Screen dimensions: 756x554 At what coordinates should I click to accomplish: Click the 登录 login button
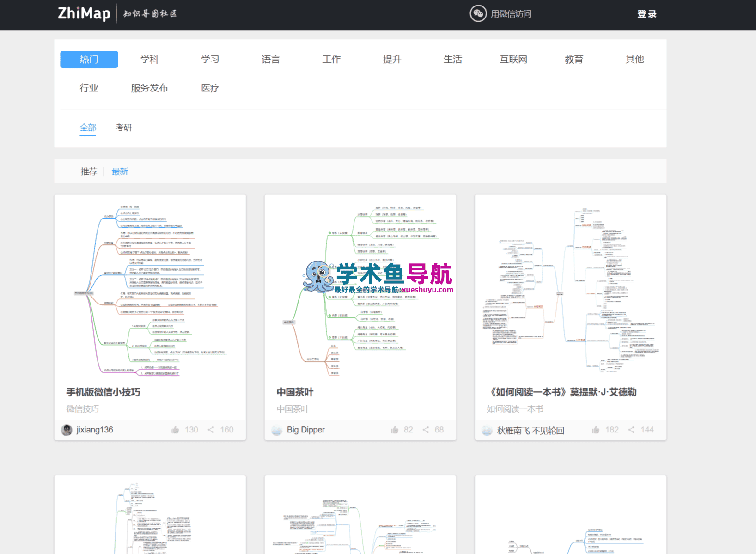point(646,14)
